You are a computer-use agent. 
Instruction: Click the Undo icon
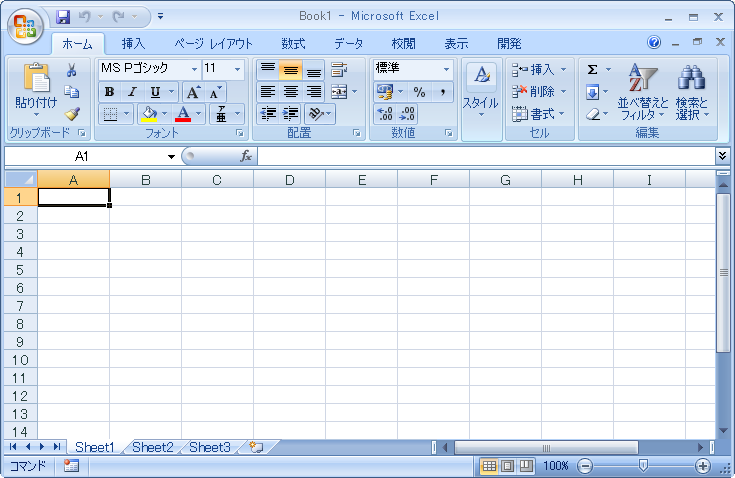coord(84,17)
